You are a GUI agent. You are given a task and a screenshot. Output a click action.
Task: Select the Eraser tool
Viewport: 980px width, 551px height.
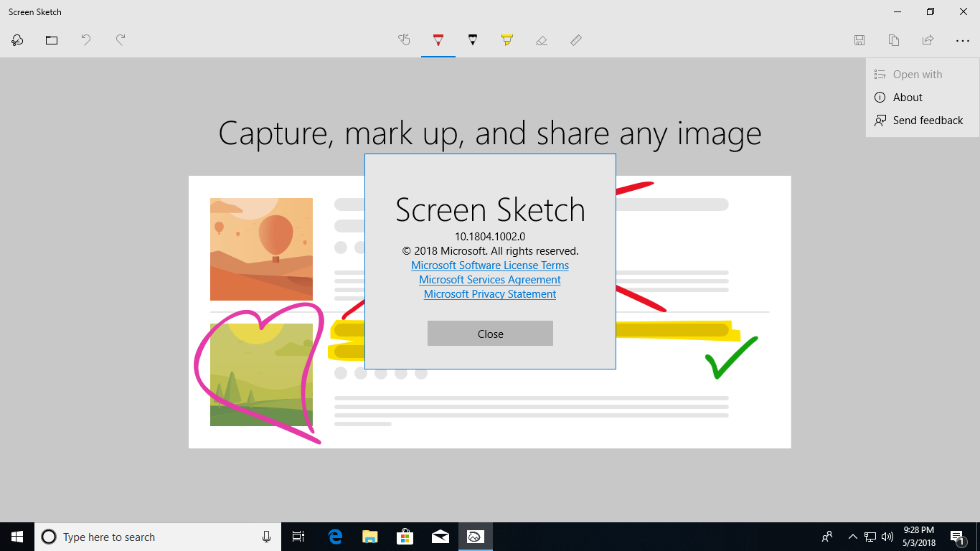(x=542, y=40)
